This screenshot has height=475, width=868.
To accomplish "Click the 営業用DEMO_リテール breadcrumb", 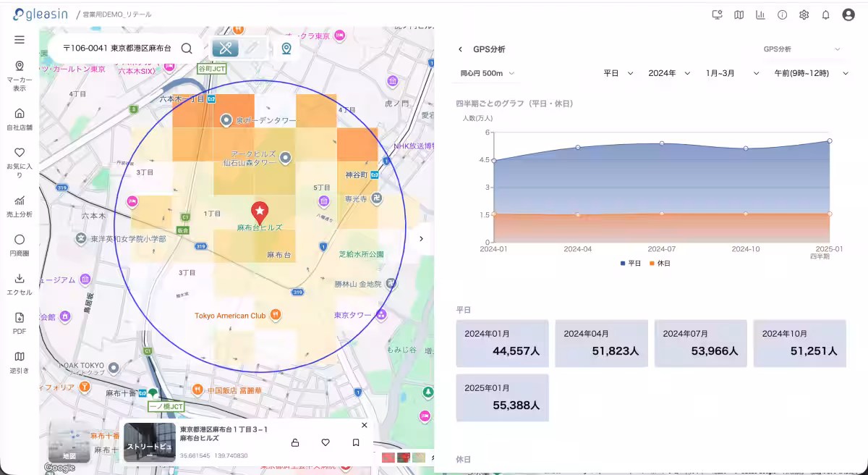I will point(117,14).
